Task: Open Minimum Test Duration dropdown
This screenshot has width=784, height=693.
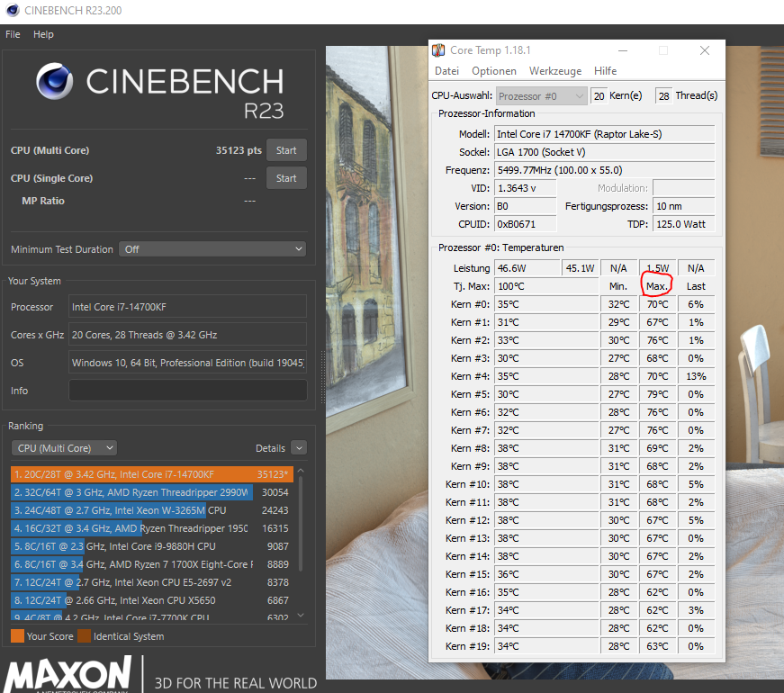Action: click(212, 249)
